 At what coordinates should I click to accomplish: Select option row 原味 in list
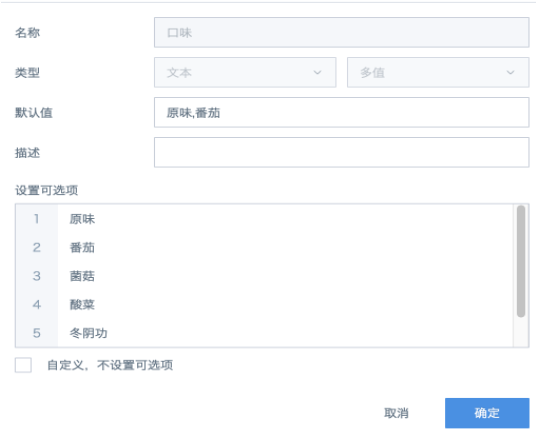tap(285, 219)
